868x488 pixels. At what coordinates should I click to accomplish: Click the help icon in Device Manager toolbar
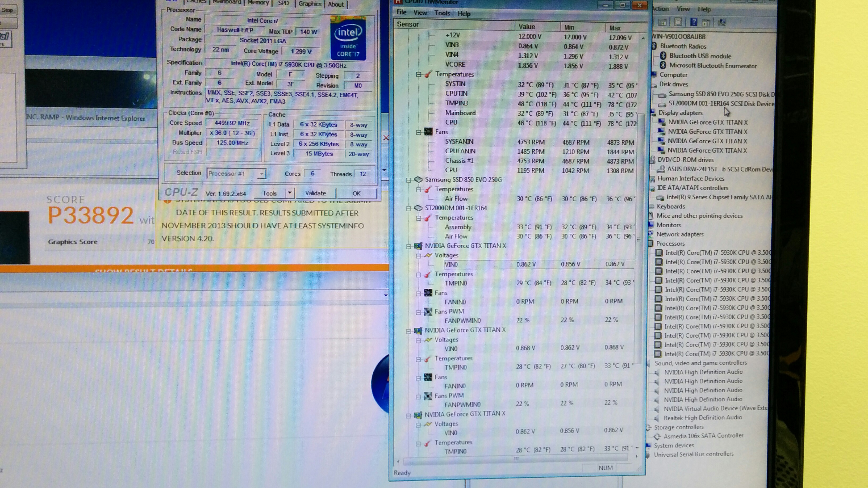click(694, 22)
